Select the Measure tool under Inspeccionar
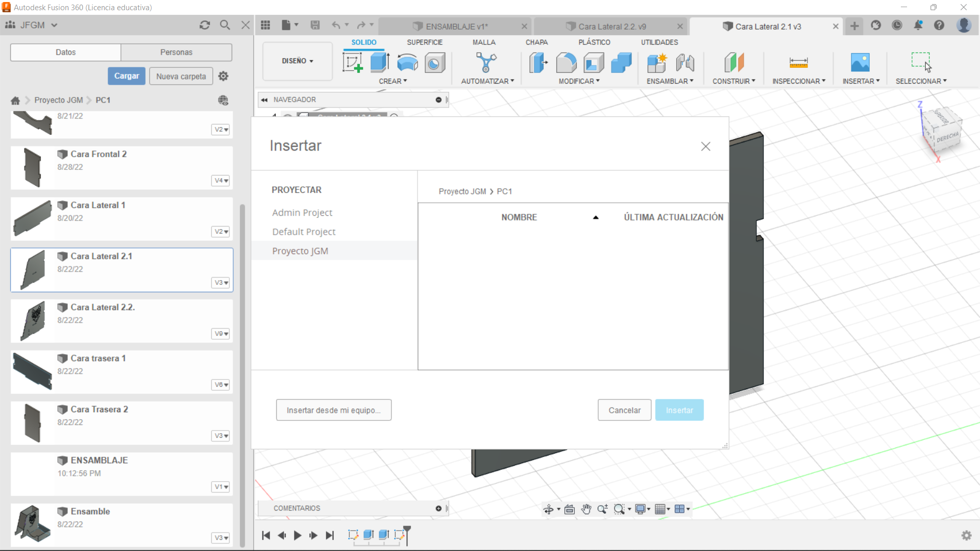The image size is (980, 551). tap(798, 63)
